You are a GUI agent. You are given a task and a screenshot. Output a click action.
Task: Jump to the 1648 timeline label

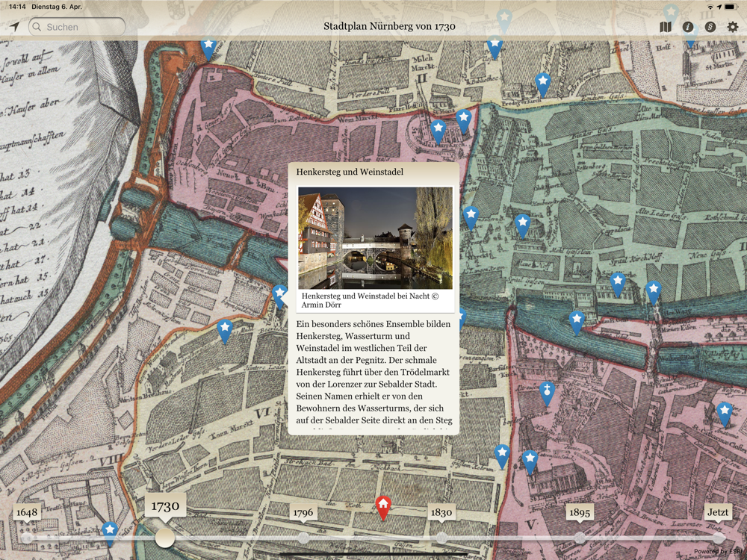tap(27, 512)
